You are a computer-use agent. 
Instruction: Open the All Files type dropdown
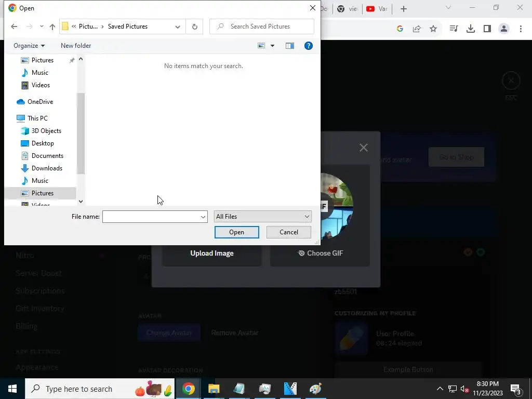(x=262, y=217)
